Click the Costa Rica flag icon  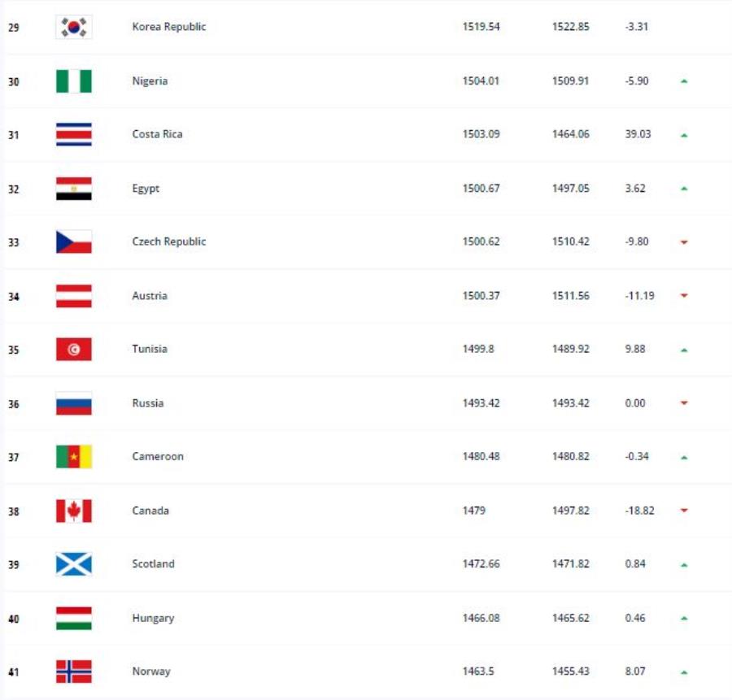pos(74,134)
